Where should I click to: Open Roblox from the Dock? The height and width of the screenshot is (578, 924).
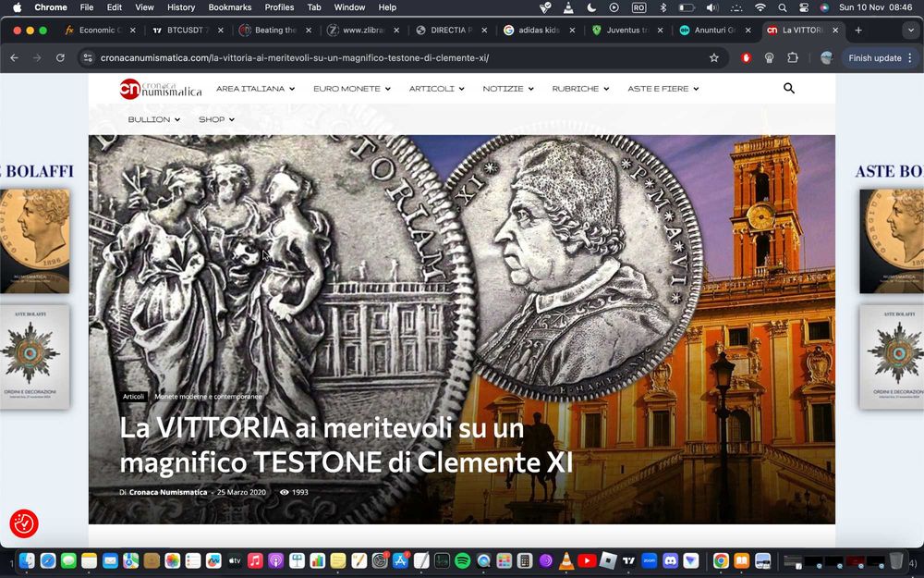[x=608, y=561]
